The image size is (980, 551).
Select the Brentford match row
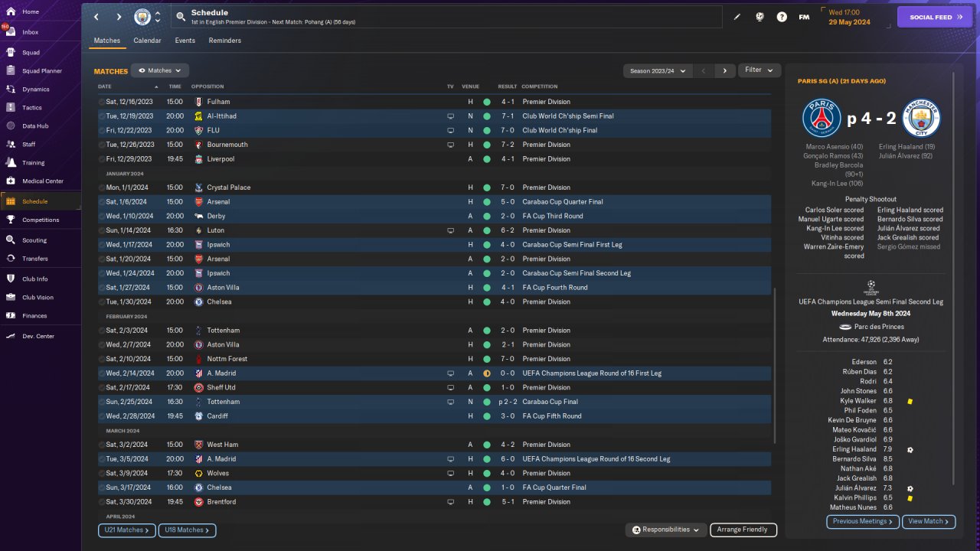[434, 502]
